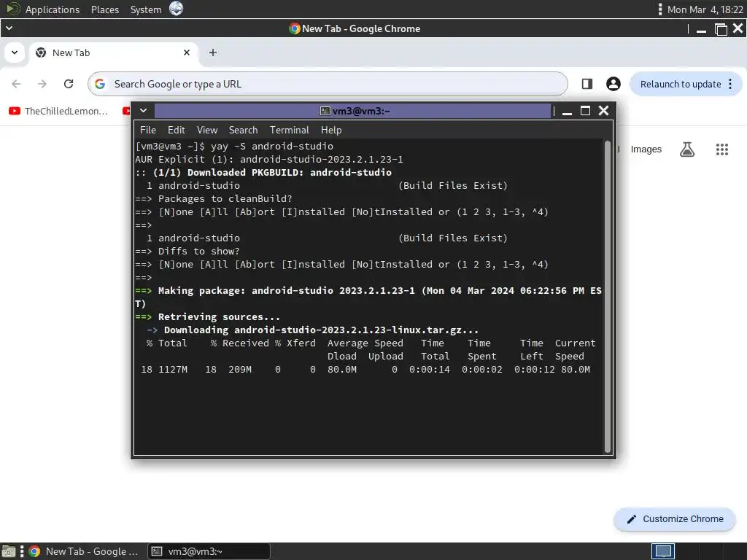747x560 pixels.
Task: Switch to vm3@vm3:~ taskbar entry
Action: coord(209,551)
